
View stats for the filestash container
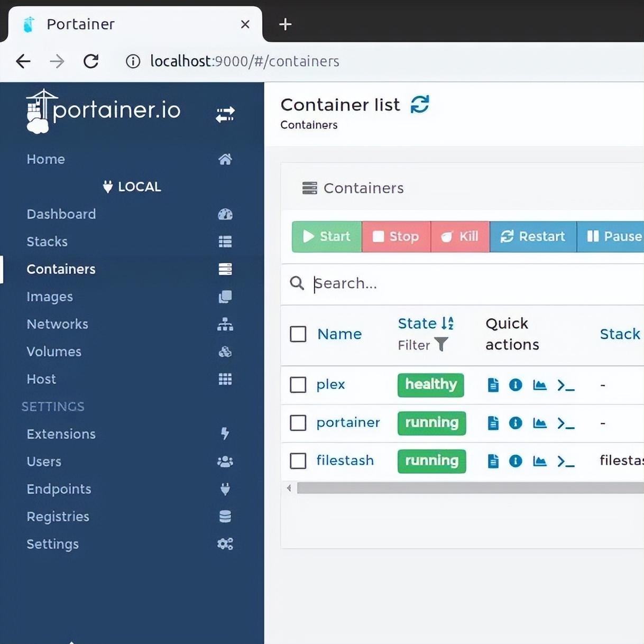540,461
